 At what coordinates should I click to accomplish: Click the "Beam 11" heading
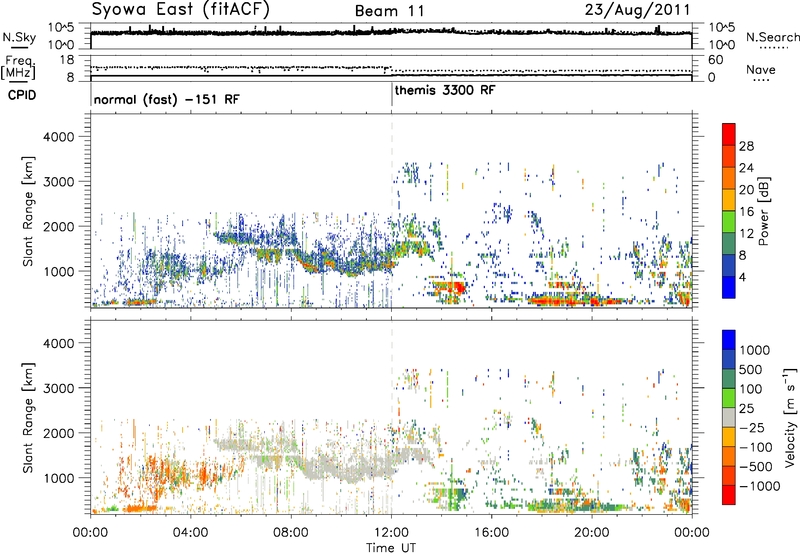(389, 11)
